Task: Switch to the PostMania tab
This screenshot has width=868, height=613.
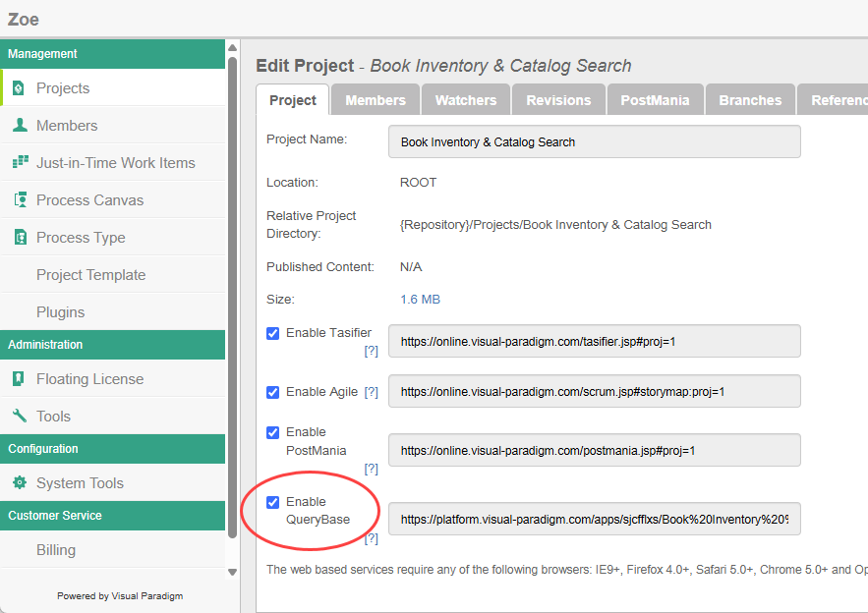Action: (x=655, y=100)
